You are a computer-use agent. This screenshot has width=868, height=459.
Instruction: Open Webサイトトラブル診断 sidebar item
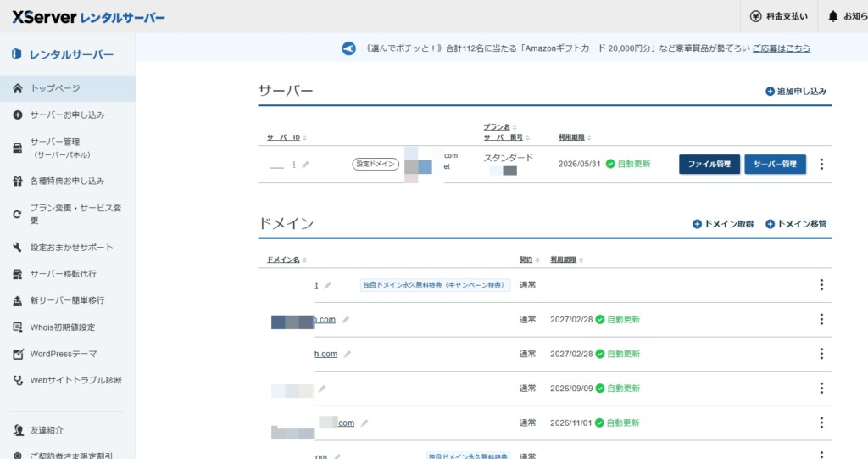point(68,380)
